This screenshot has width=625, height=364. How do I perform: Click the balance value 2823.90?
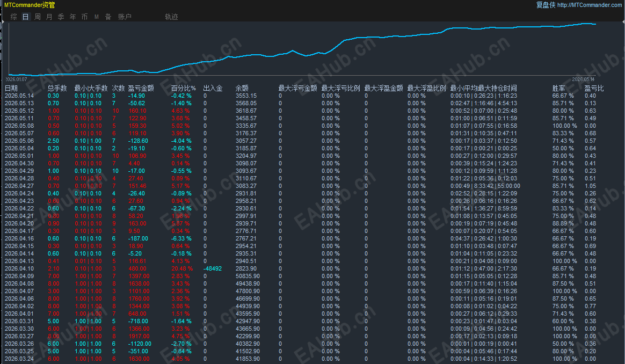246,269
